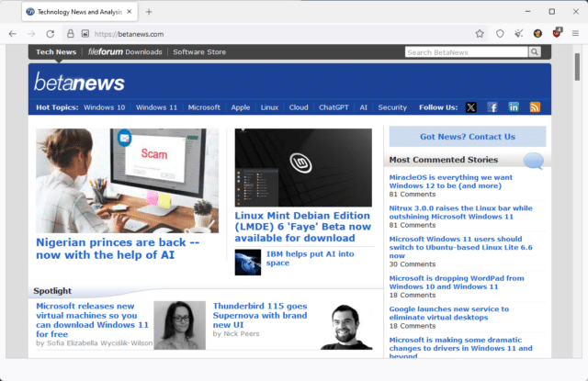
Task: Click the Search BetaNews input field
Action: coord(467,52)
